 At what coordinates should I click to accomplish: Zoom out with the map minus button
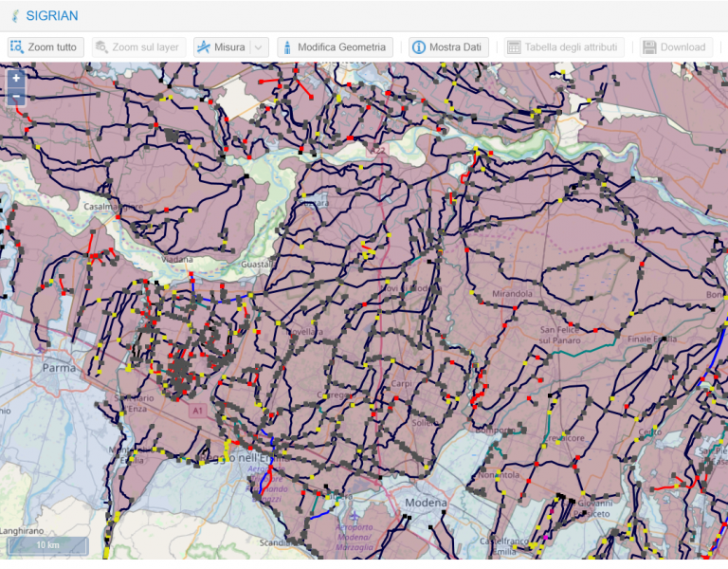(16, 96)
